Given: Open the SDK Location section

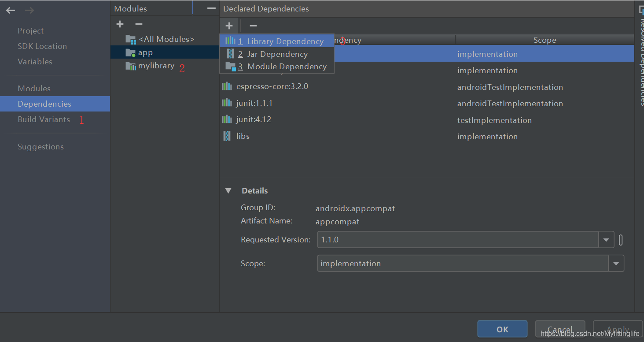Looking at the screenshot, I should tap(42, 46).
